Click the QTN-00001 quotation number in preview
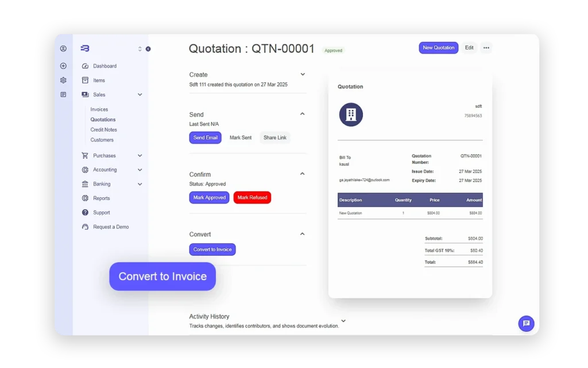 click(471, 156)
